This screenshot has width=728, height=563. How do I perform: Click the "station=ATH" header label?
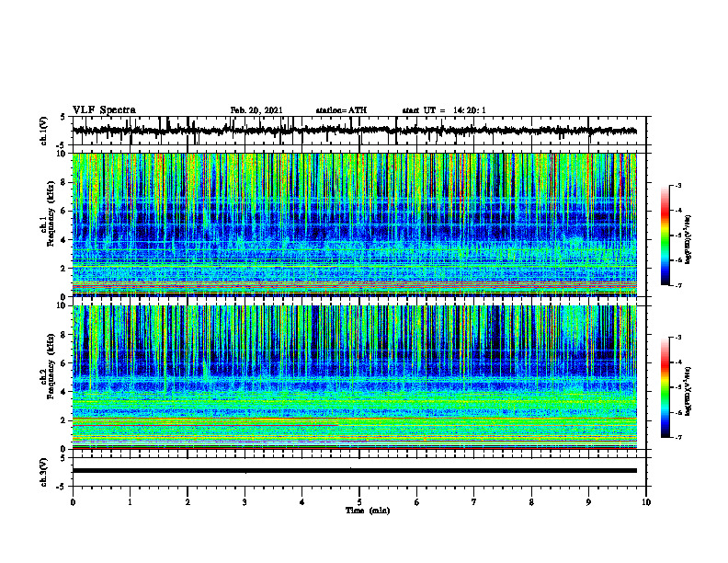341,110
